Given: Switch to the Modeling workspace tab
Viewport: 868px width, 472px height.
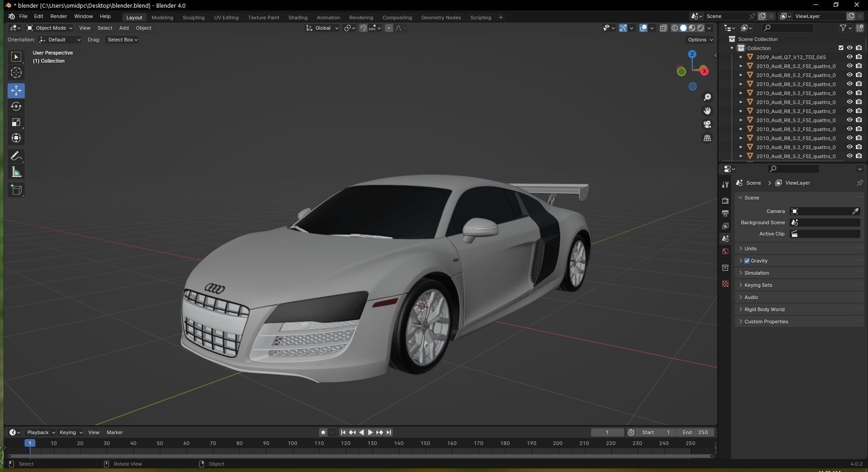Looking at the screenshot, I should pos(162,18).
